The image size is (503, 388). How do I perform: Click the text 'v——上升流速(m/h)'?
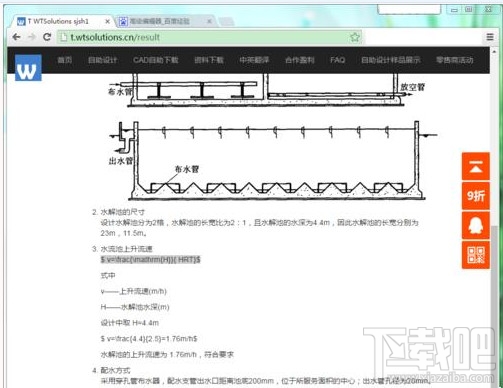[134, 291]
